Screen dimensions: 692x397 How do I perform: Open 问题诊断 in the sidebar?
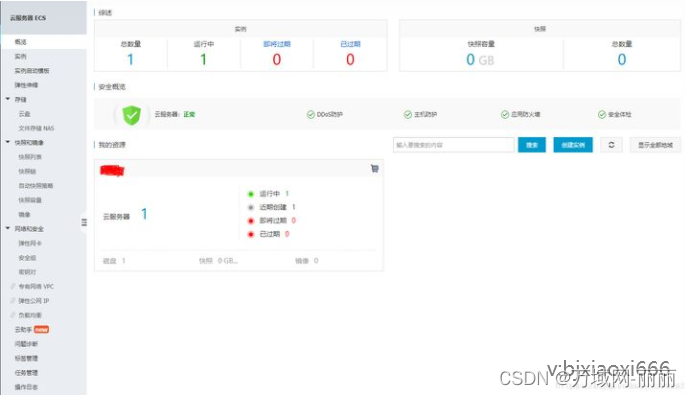[x=26, y=344]
